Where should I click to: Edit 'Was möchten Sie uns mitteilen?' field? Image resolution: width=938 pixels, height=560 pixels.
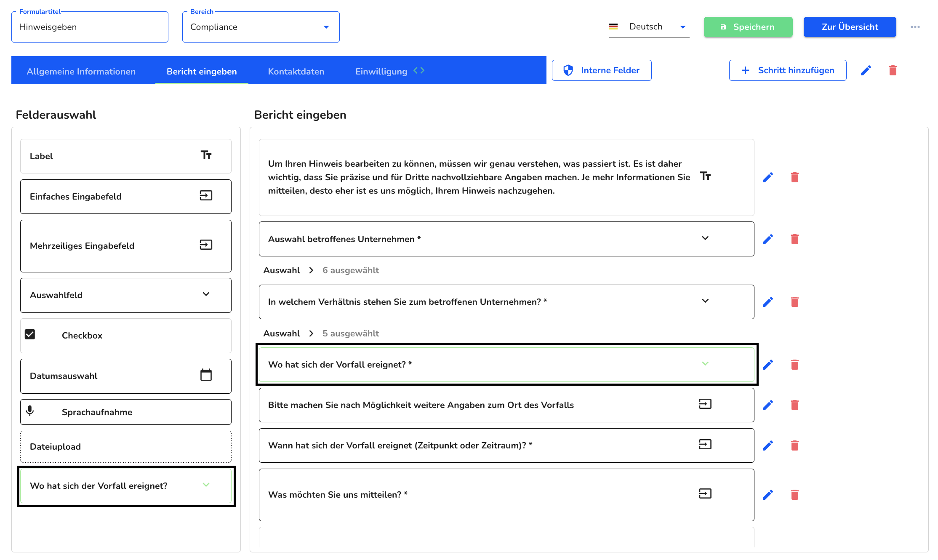click(x=768, y=495)
